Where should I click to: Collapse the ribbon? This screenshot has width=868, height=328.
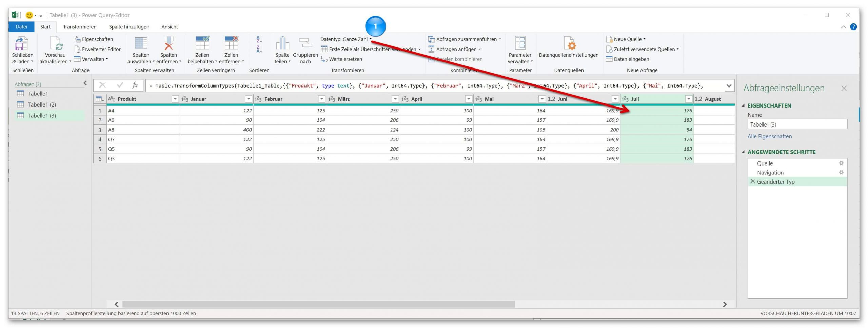[843, 27]
